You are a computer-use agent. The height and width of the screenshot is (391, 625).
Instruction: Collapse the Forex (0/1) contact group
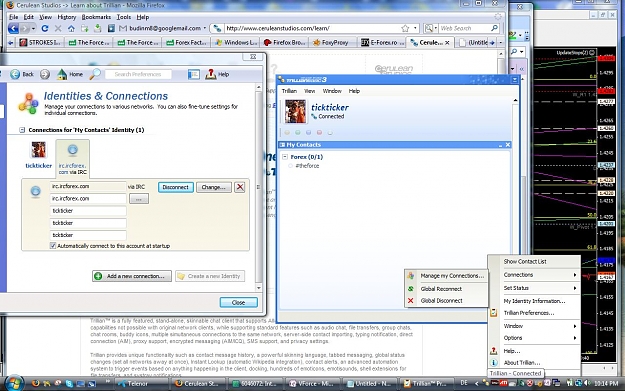tap(285, 157)
